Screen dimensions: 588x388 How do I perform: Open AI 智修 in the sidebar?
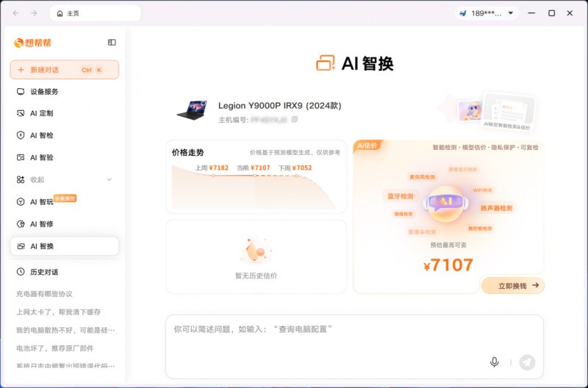pos(65,224)
